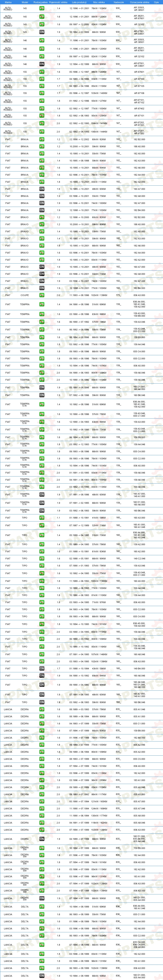
Task: Select engine code 835 A2.046
Action: point(139,745)
